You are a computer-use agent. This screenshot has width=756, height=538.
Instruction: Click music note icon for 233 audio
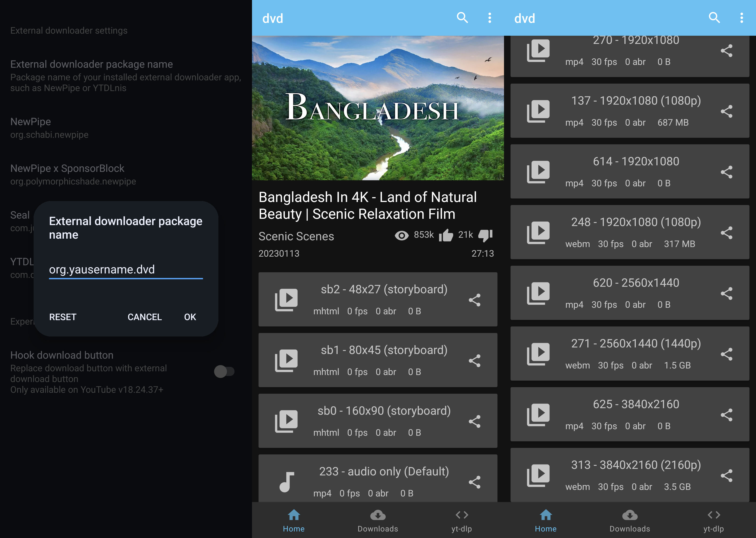[x=286, y=482]
